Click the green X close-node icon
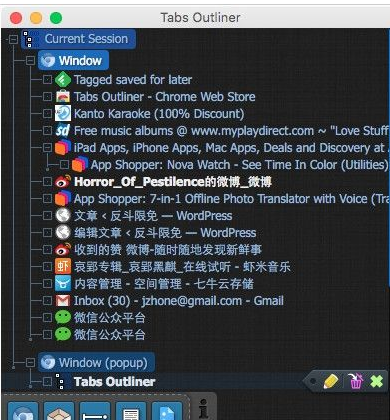 tap(377, 382)
